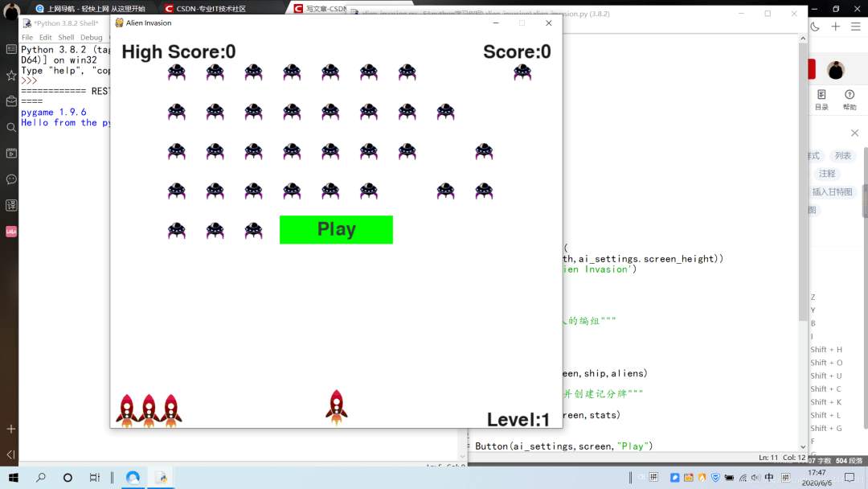Open the chat bubble sidebar icon
This screenshot has width=868, height=489.
pyautogui.click(x=11, y=179)
